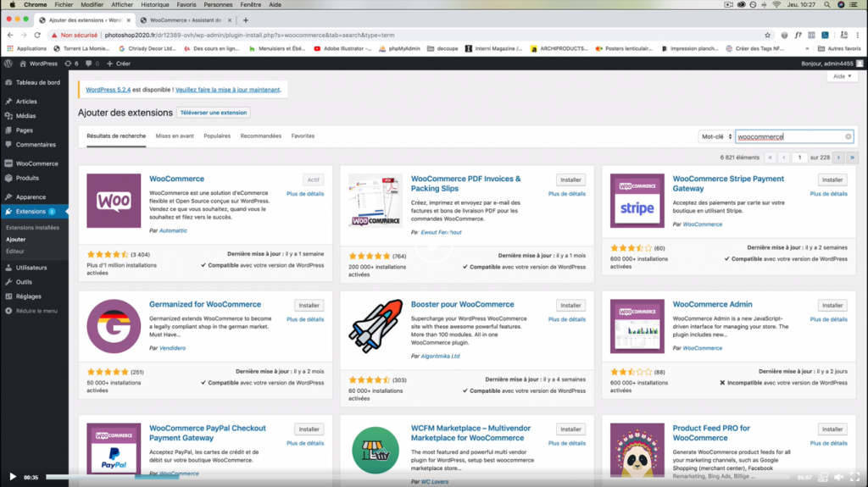This screenshot has width=868, height=487.
Task: Clear the search field with the x icon
Action: pyautogui.click(x=848, y=136)
